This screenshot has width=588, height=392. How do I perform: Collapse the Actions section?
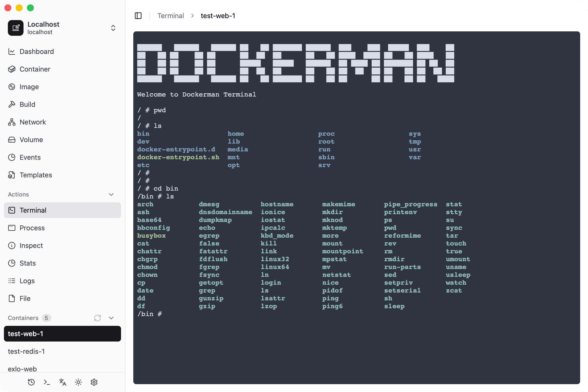coord(111,194)
